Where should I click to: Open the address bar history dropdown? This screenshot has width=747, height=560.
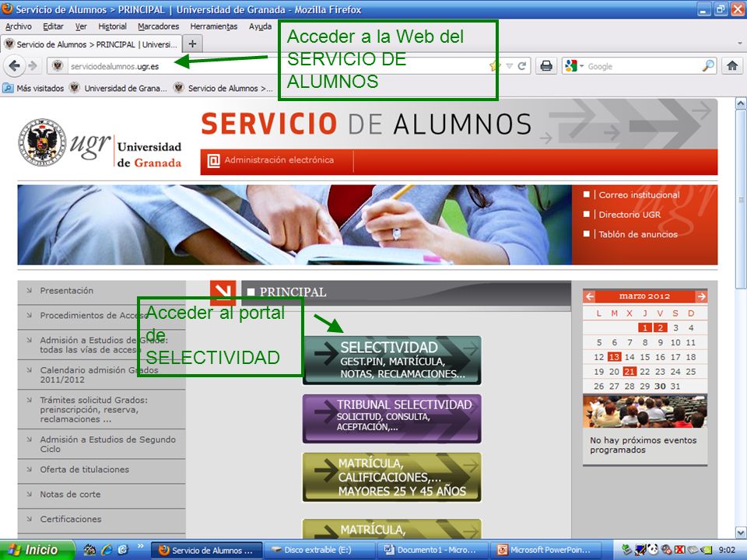(x=509, y=66)
